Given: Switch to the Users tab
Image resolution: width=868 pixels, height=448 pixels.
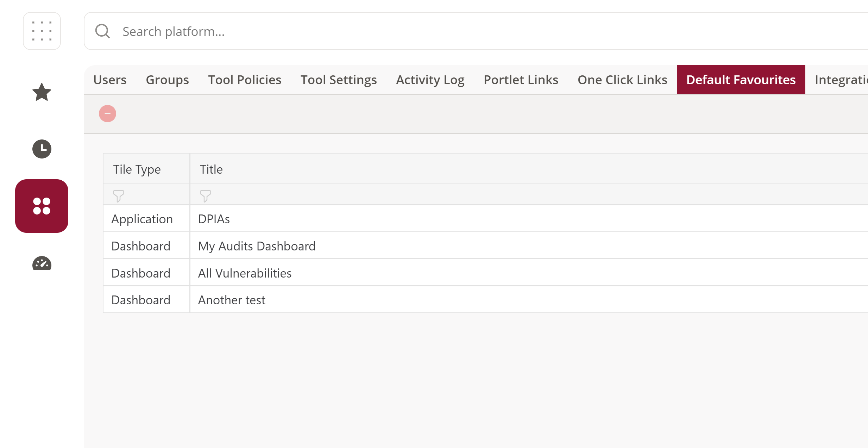Looking at the screenshot, I should point(110,80).
